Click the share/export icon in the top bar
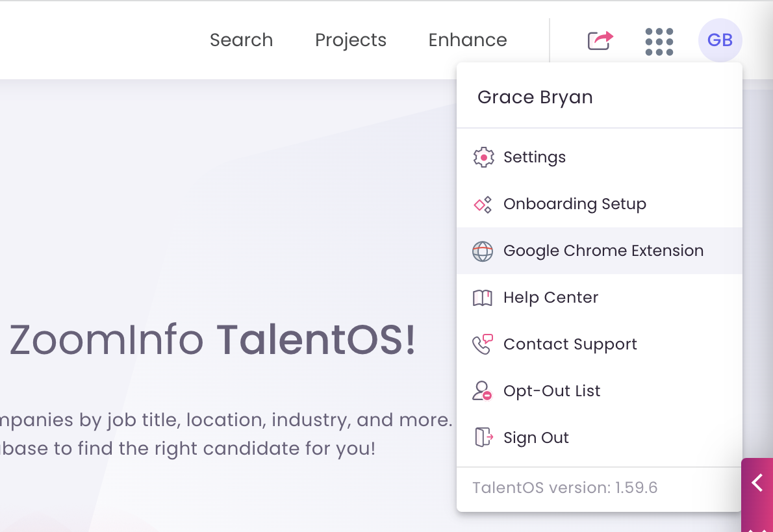 (x=598, y=40)
